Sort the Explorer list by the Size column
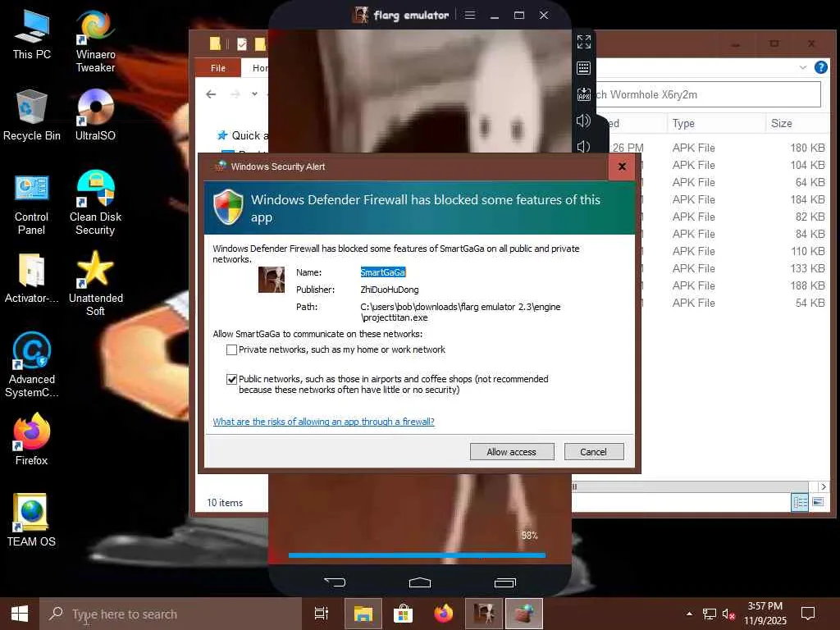840x630 pixels. (797, 123)
